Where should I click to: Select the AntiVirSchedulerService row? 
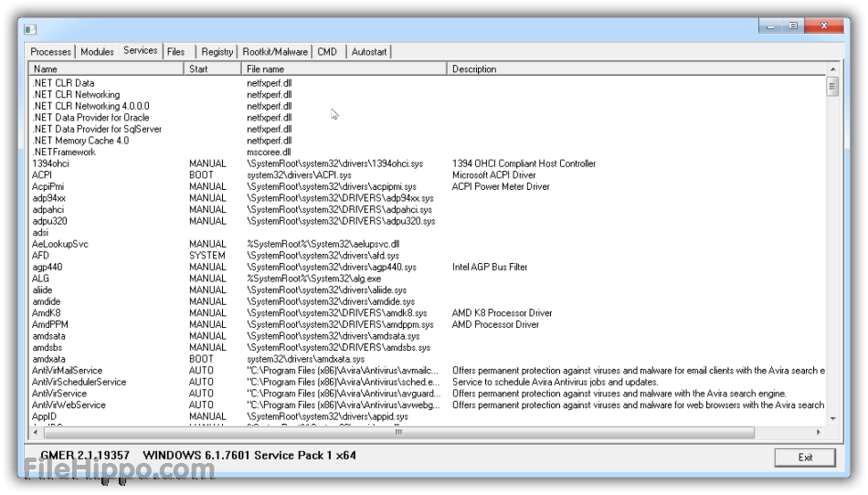pos(428,382)
